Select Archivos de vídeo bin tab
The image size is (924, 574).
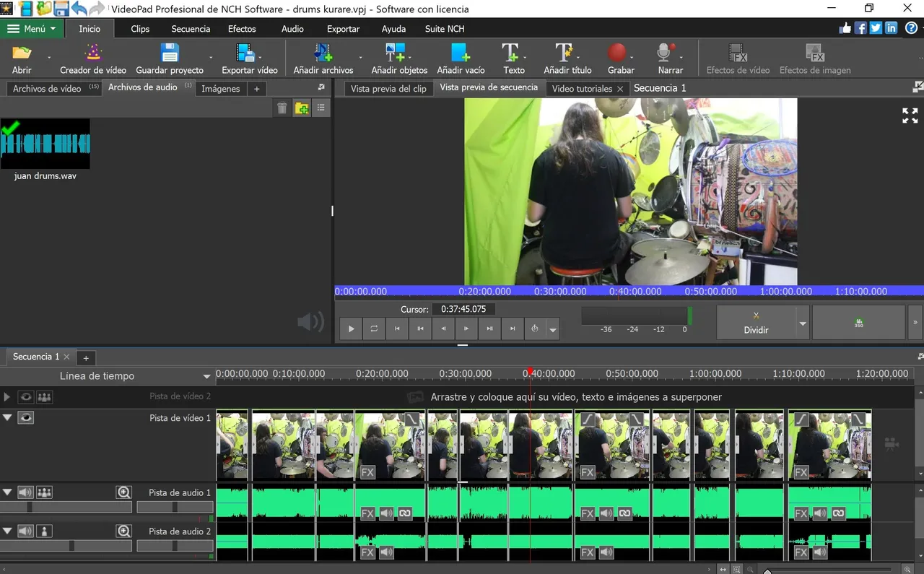point(55,88)
